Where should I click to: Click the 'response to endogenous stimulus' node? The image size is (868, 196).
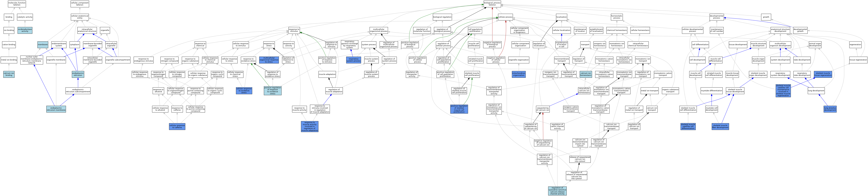144,60
